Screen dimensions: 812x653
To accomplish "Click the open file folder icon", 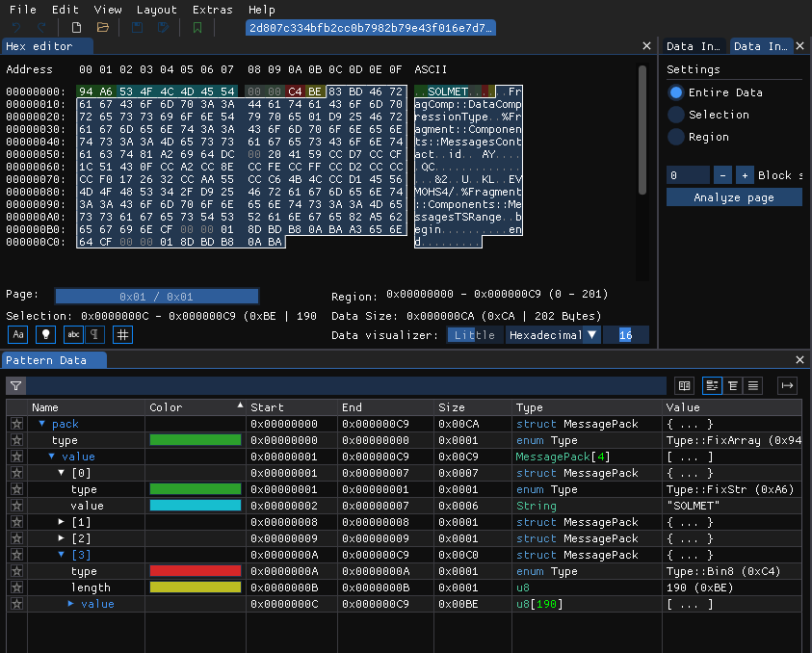I will pos(102,28).
